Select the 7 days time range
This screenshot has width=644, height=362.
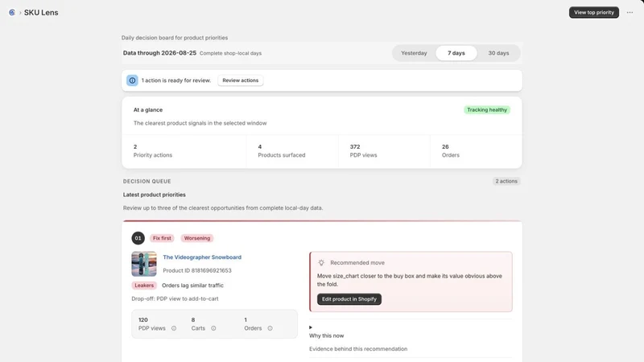[x=456, y=53]
